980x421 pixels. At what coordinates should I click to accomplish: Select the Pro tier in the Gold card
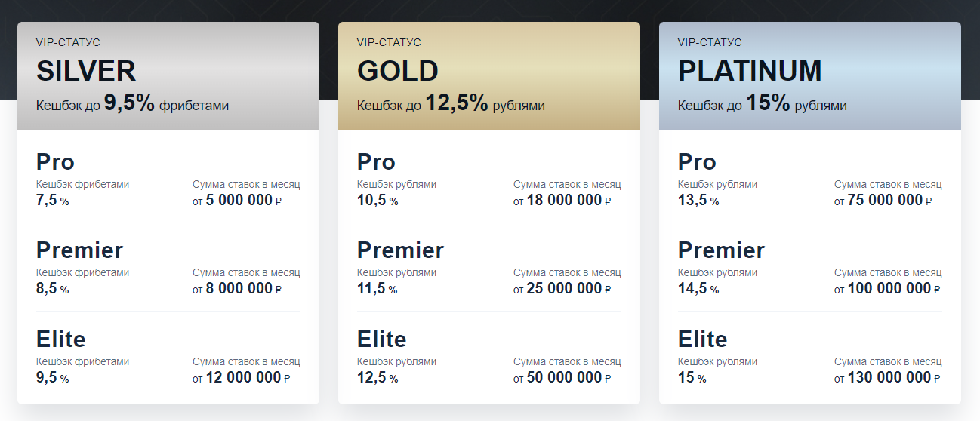(489, 180)
